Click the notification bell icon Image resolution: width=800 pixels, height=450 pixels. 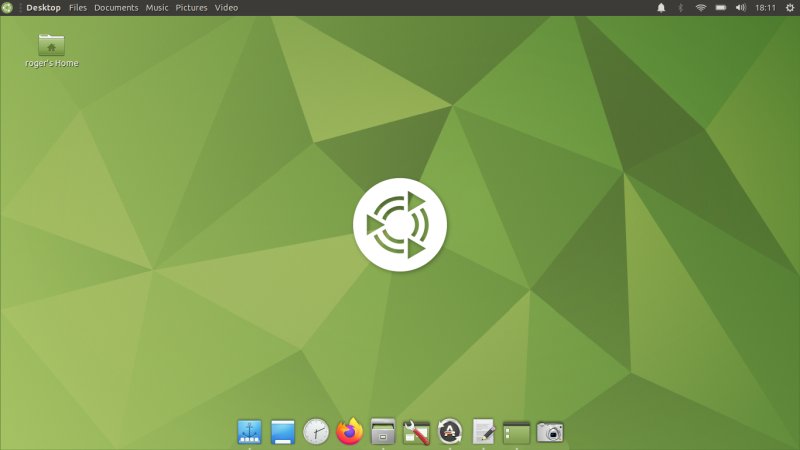coord(661,8)
